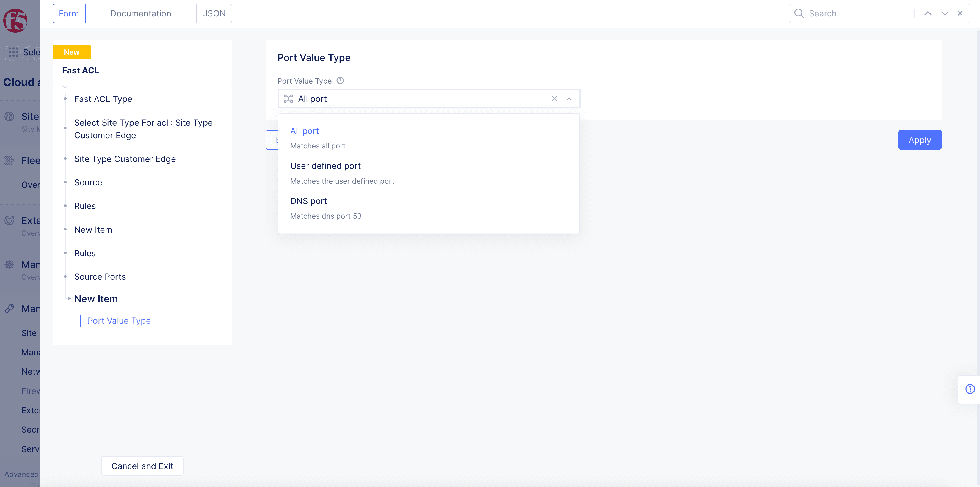980x487 pixels.
Task: Jump to previous search result arrow
Action: 928,14
